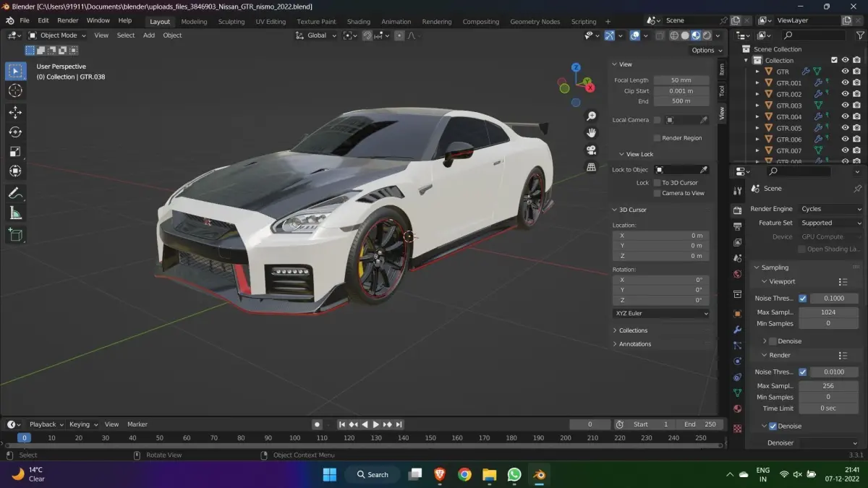This screenshot has height=488, width=868.
Task: Jump to the timeline end frame
Action: pos(399,424)
